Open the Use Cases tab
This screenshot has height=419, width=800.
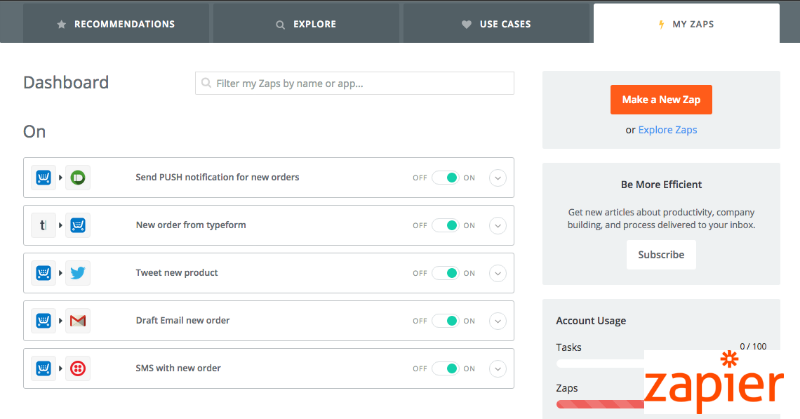tap(496, 24)
